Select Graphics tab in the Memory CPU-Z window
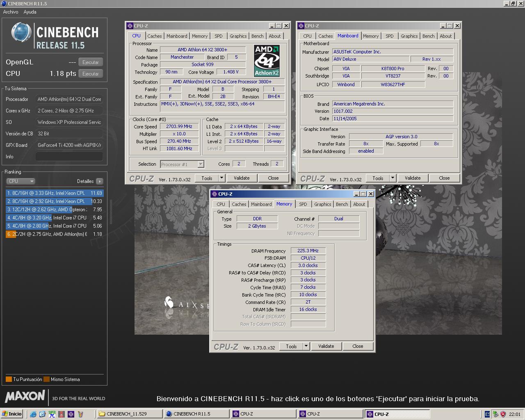Image resolution: width=525 pixels, height=420 pixels. click(322, 204)
